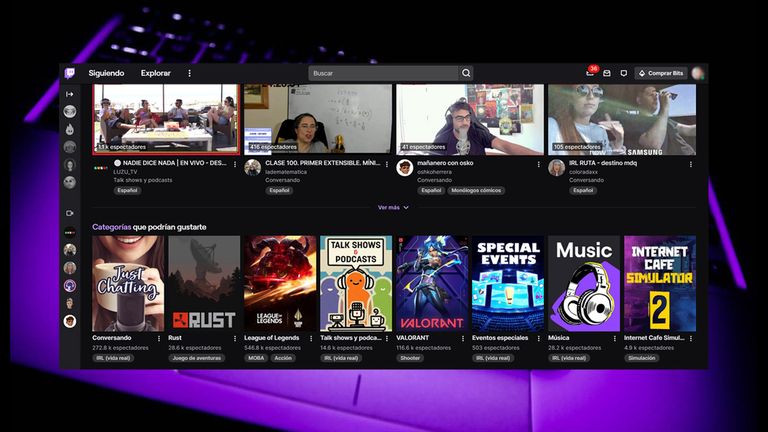768x432 pixels.
Task: Open oshkoherrera channel avatar
Action: tap(405, 168)
